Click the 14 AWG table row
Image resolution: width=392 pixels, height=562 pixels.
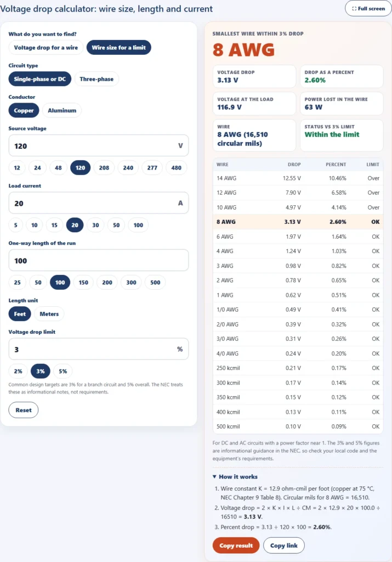pos(298,178)
